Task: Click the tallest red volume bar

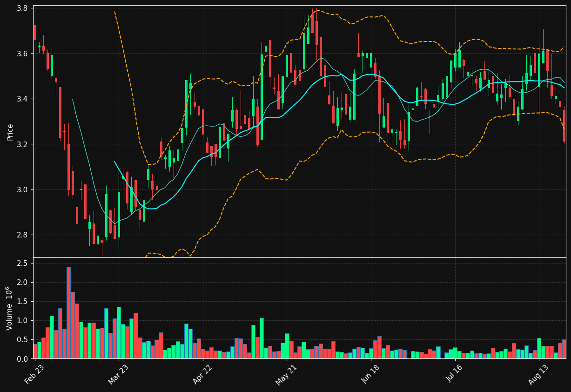Action: click(x=68, y=312)
